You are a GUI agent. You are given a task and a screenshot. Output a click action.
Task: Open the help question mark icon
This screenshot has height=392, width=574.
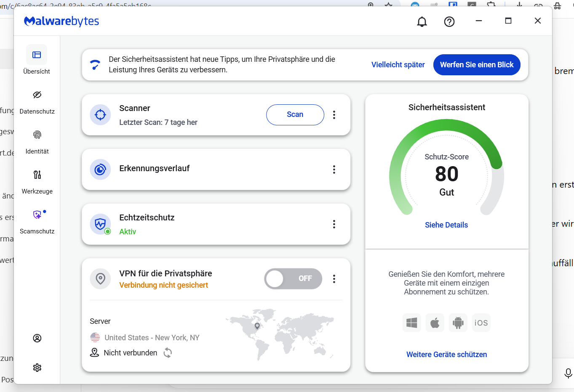(x=449, y=21)
